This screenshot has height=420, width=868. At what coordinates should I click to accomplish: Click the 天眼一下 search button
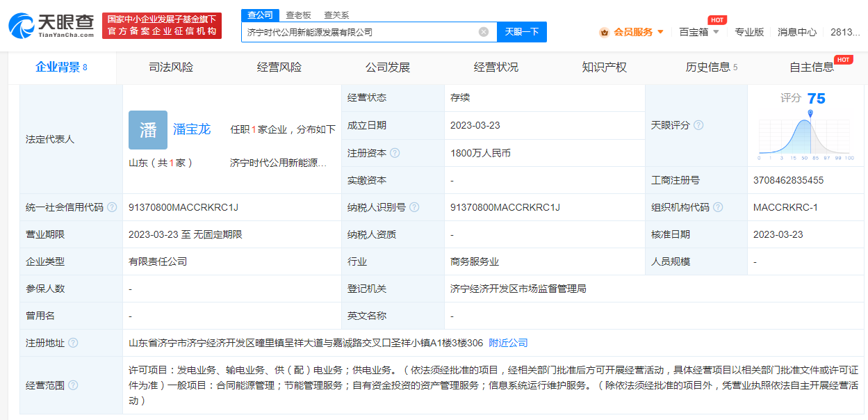522,32
